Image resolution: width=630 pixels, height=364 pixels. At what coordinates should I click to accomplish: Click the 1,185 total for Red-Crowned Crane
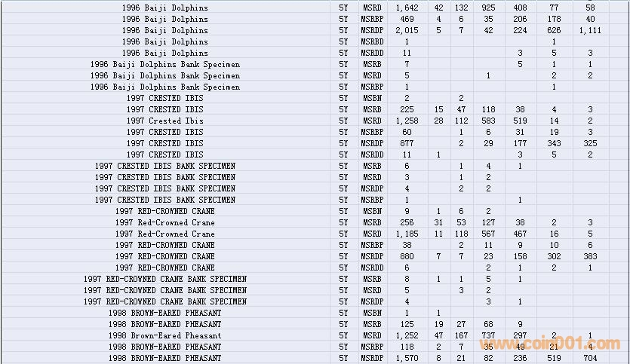pyautogui.click(x=407, y=234)
